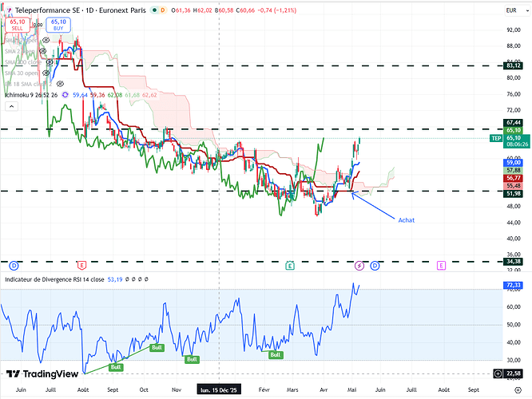
Task: Click the blue D dividend marker near Mai
Action: tap(375, 266)
